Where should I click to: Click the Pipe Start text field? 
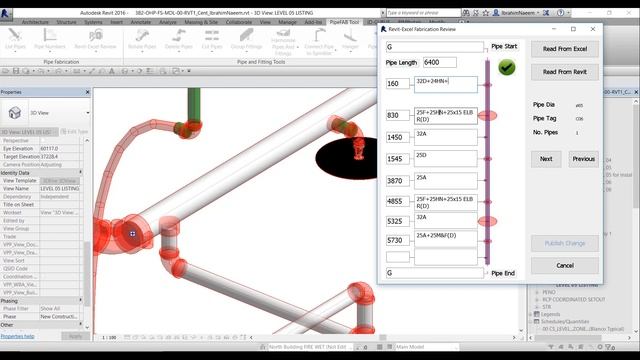click(x=435, y=47)
